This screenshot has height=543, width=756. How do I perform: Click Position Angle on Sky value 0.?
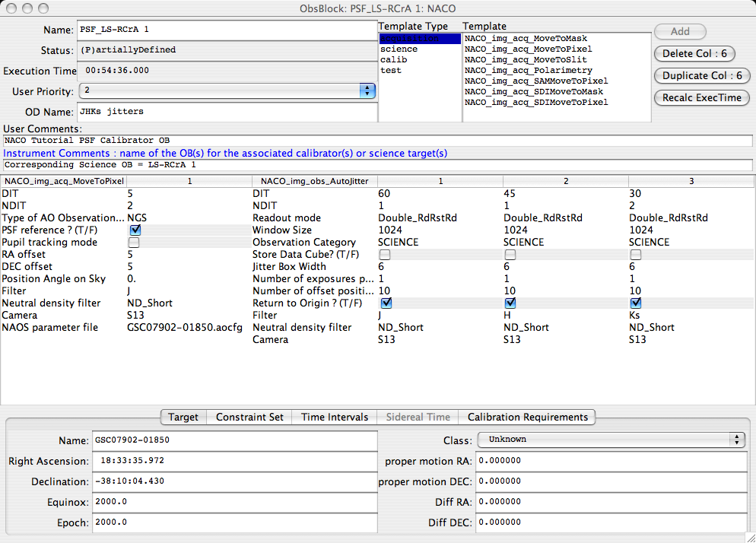[132, 279]
